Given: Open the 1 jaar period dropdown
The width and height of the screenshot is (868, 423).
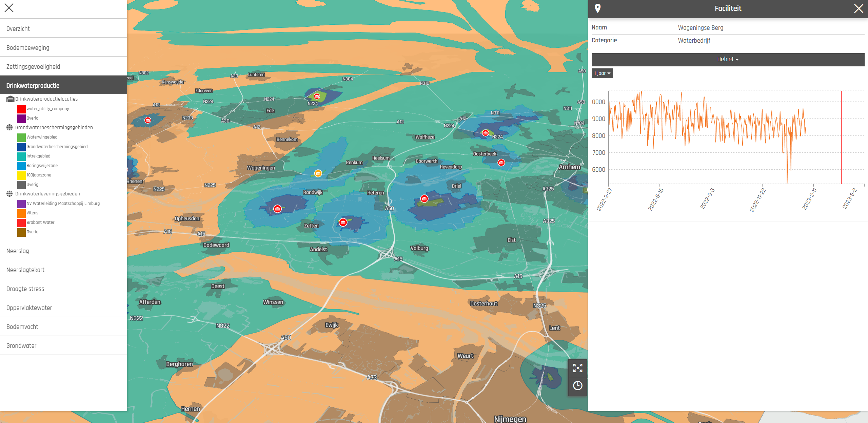Looking at the screenshot, I should (x=602, y=73).
